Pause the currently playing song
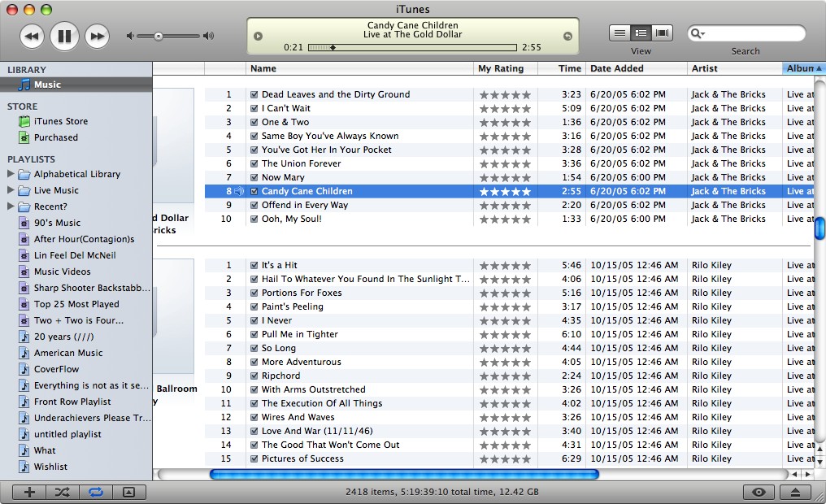Viewport: 826px width, 504px height. tap(64, 37)
